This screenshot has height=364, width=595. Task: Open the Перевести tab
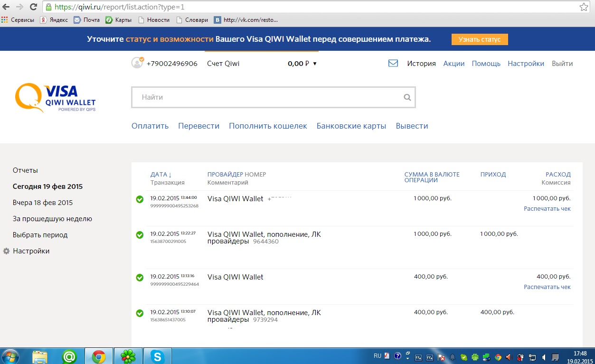tap(198, 126)
